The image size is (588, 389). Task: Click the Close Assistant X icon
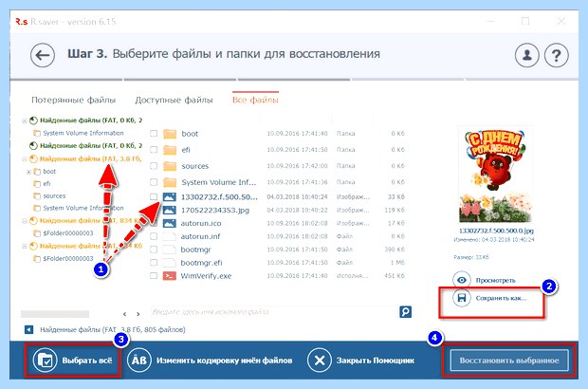tap(319, 361)
